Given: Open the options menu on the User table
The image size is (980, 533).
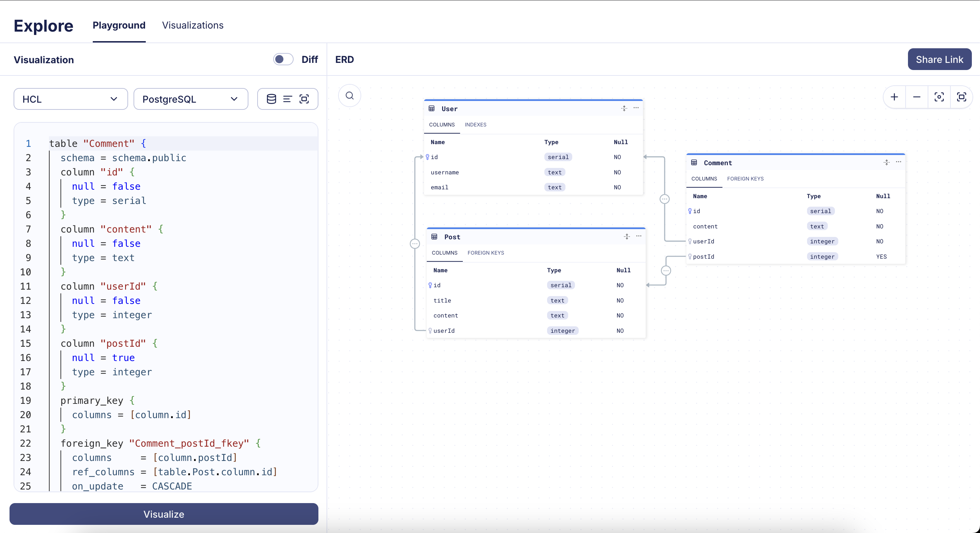Looking at the screenshot, I should 636,108.
